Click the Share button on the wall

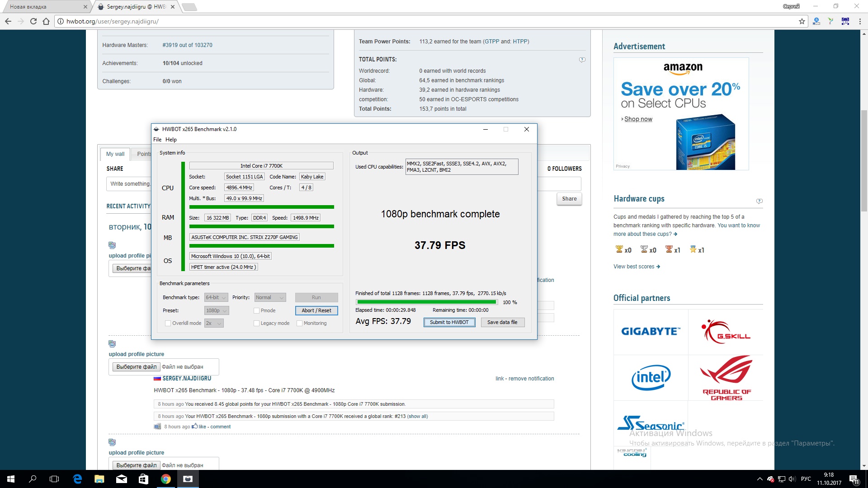[569, 199]
